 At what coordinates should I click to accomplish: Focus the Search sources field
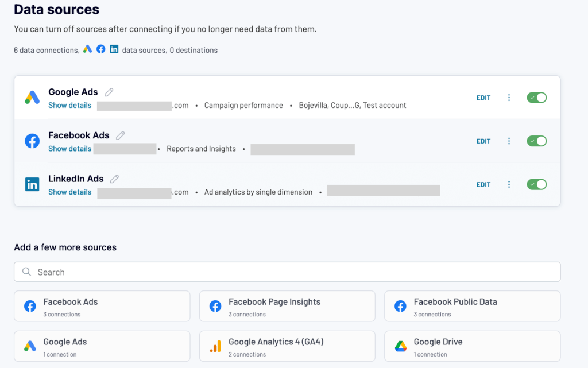pos(287,272)
